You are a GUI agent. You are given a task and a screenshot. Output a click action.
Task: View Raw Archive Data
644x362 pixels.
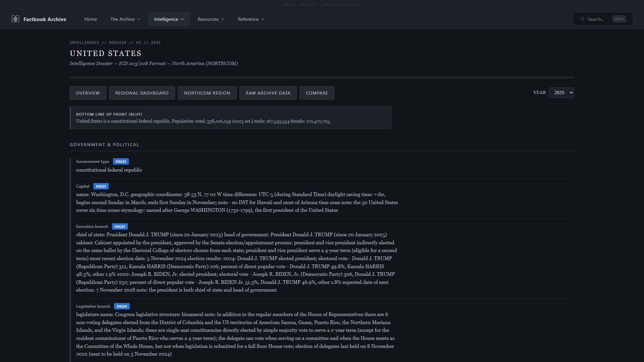pyautogui.click(x=268, y=93)
